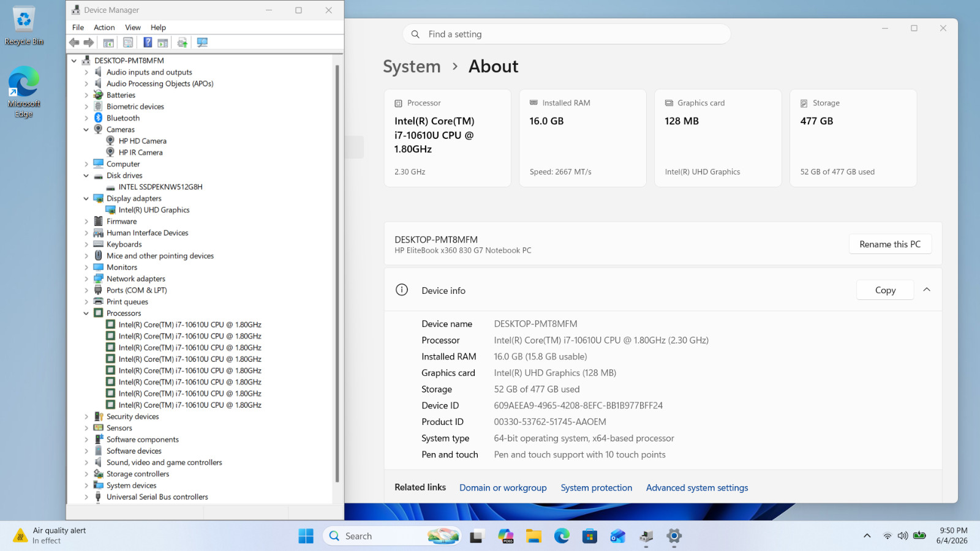Select the Print queues tree item
The height and width of the screenshot is (551, 980).
127,302
